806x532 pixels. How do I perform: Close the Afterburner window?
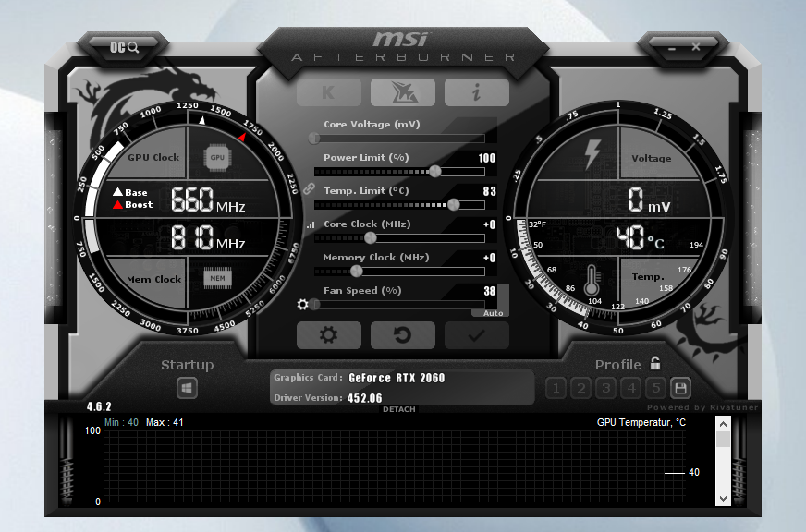(696, 47)
